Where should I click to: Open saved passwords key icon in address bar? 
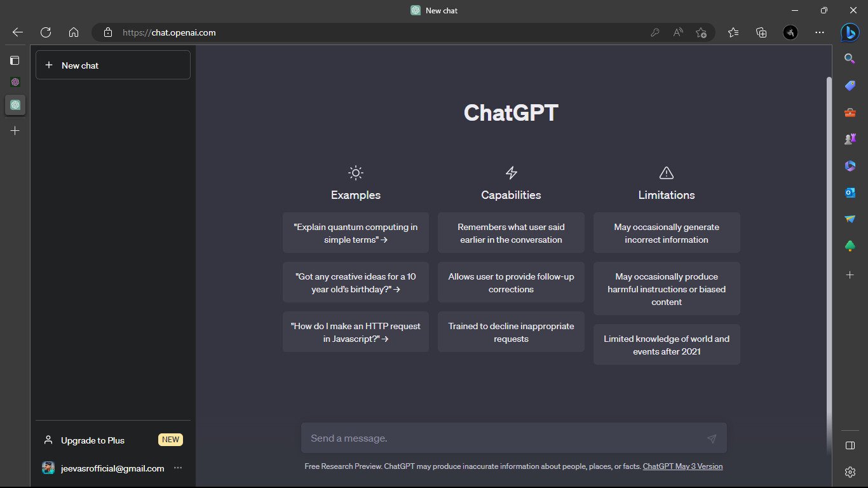pyautogui.click(x=654, y=32)
